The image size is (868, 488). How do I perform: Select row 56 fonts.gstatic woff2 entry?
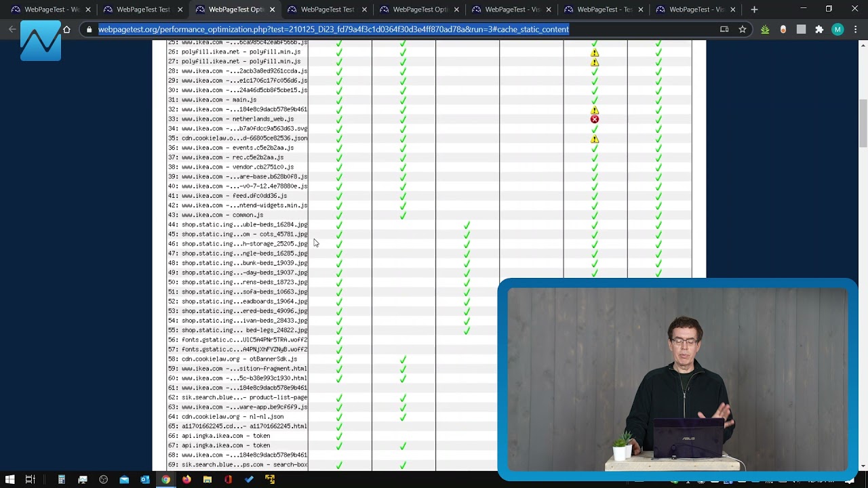point(237,340)
